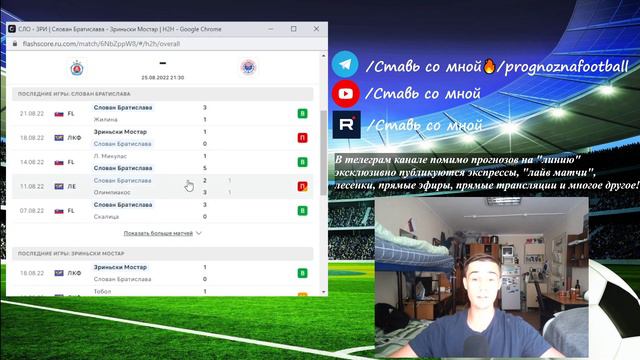Click 'Олимпиакос' team name
Viewport: 640px width, 360px height.
(112, 192)
